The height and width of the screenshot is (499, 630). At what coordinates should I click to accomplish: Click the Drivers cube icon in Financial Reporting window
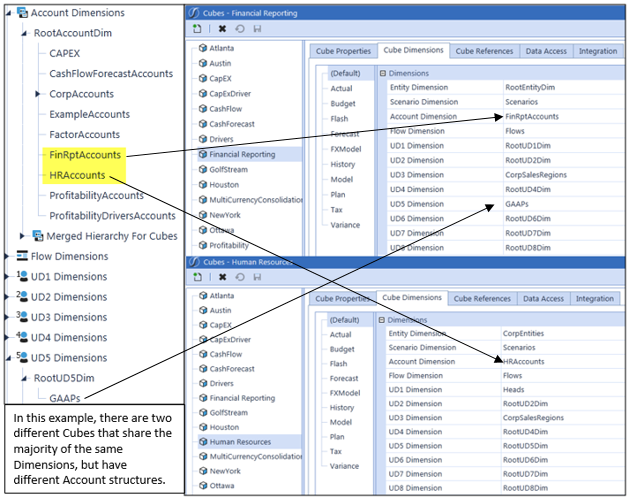coord(203,139)
